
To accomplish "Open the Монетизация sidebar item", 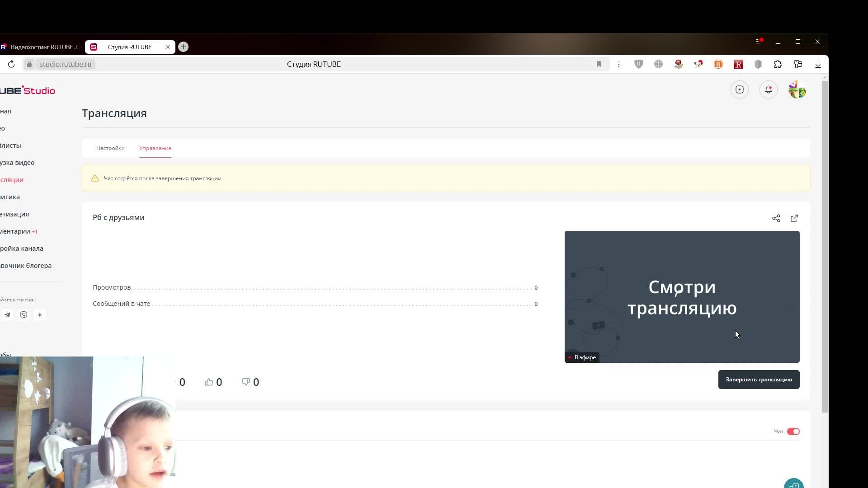I will click(x=14, y=214).
